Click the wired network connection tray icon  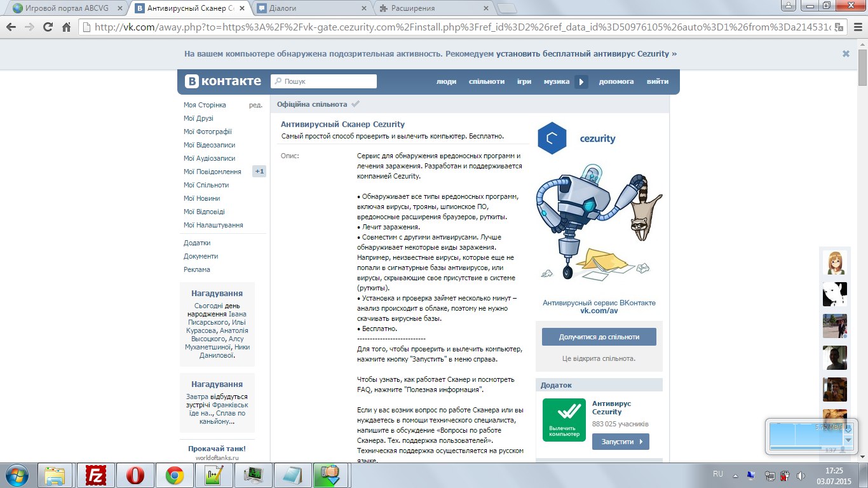pos(770,475)
